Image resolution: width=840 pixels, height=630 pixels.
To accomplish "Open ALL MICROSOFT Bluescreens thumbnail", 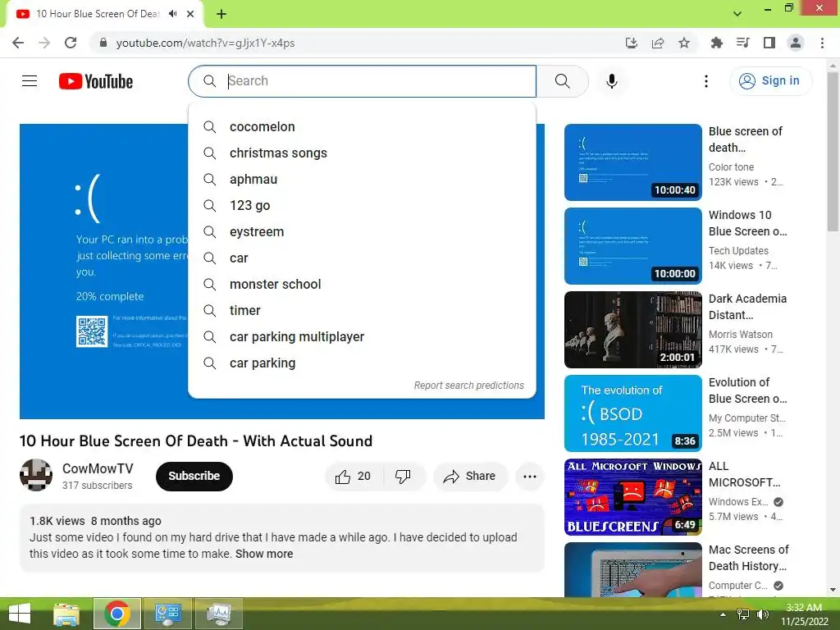I will (632, 496).
